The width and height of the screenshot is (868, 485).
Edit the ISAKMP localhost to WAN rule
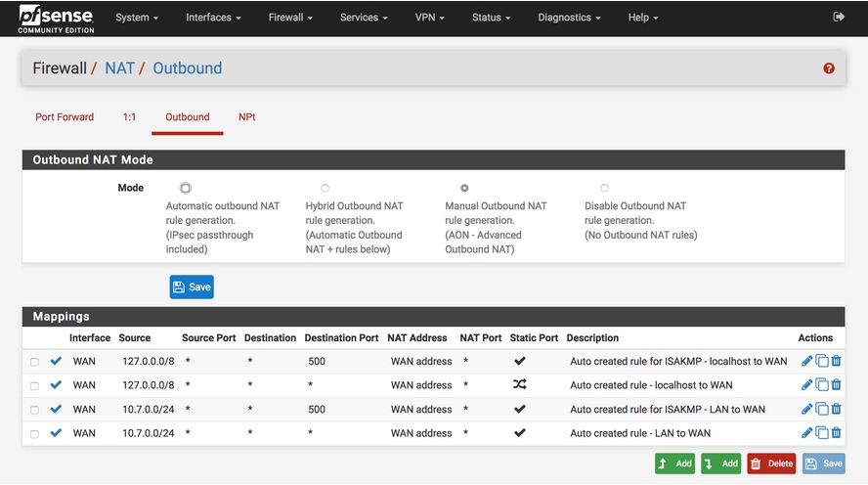[x=806, y=361]
